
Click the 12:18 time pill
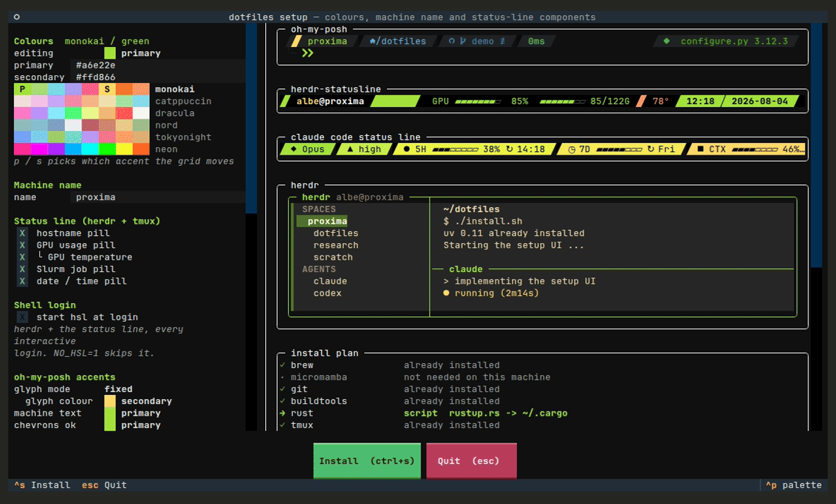[700, 101]
